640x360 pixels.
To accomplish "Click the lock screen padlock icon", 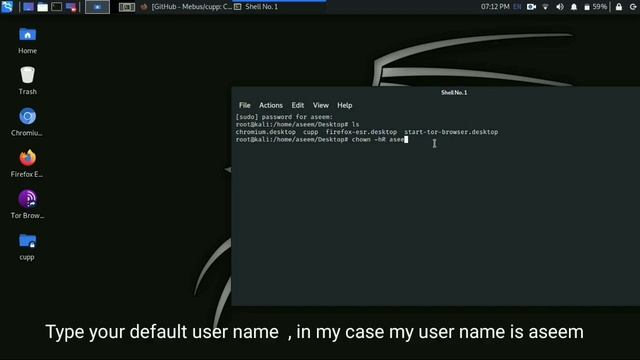I will coord(619,7).
